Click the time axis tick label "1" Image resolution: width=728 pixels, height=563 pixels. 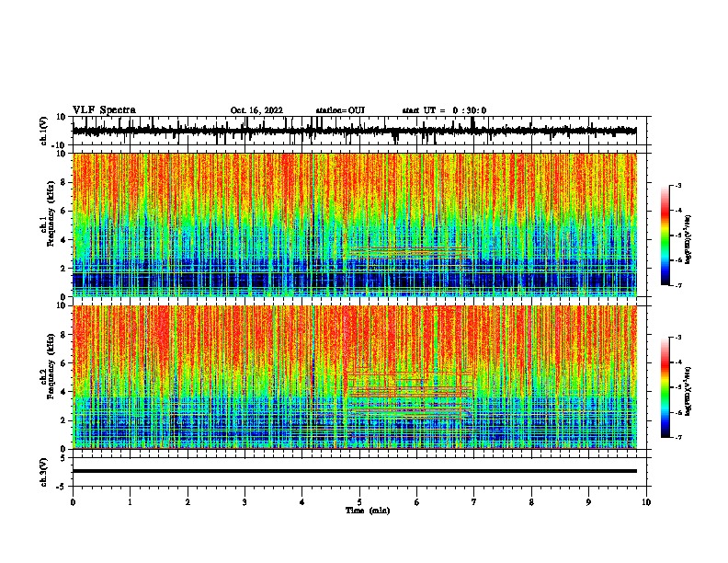pyautogui.click(x=130, y=502)
